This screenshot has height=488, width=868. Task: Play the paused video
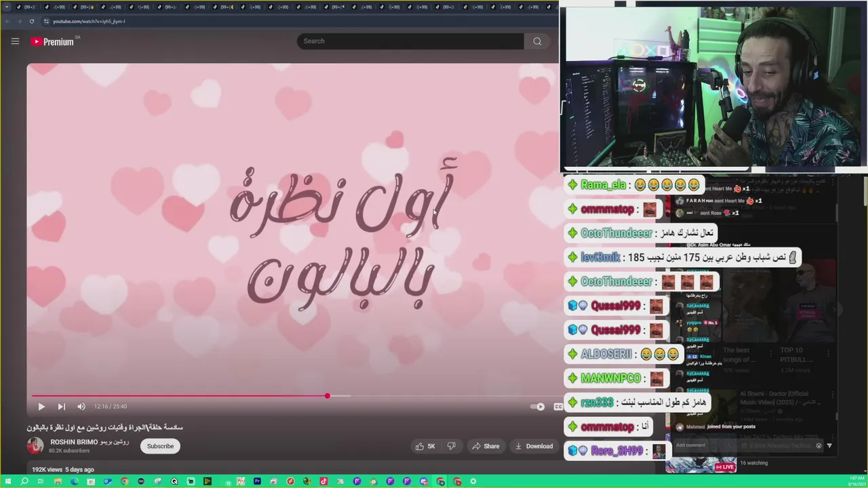[41, 406]
